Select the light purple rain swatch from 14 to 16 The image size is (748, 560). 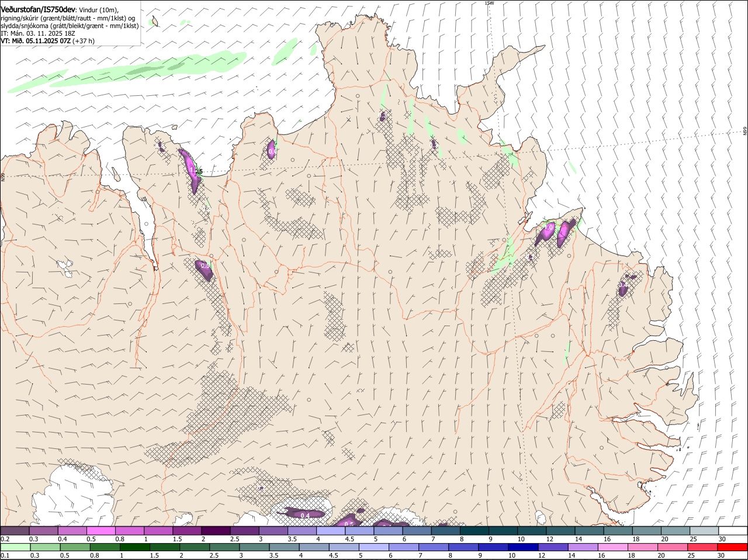pyautogui.click(x=582, y=547)
